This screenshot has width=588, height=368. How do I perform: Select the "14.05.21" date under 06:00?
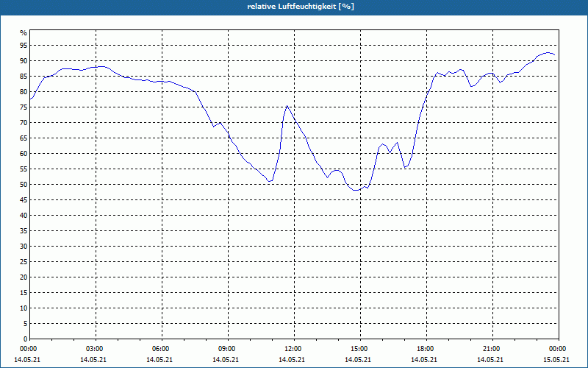159,360
